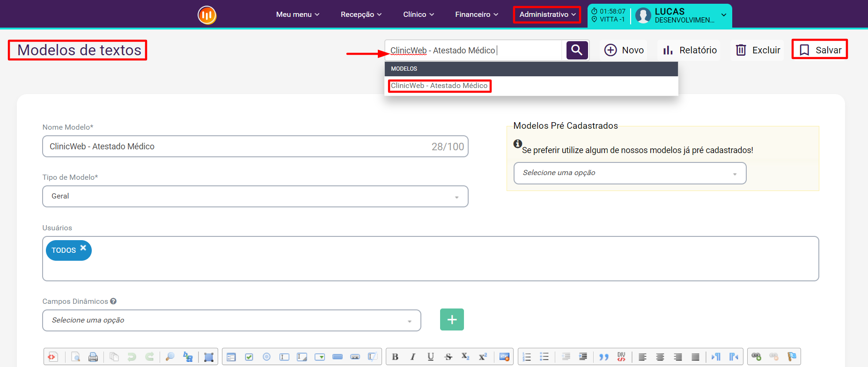The image size is (868, 367).
Task: Insert a bulleted list
Action: coord(544,357)
